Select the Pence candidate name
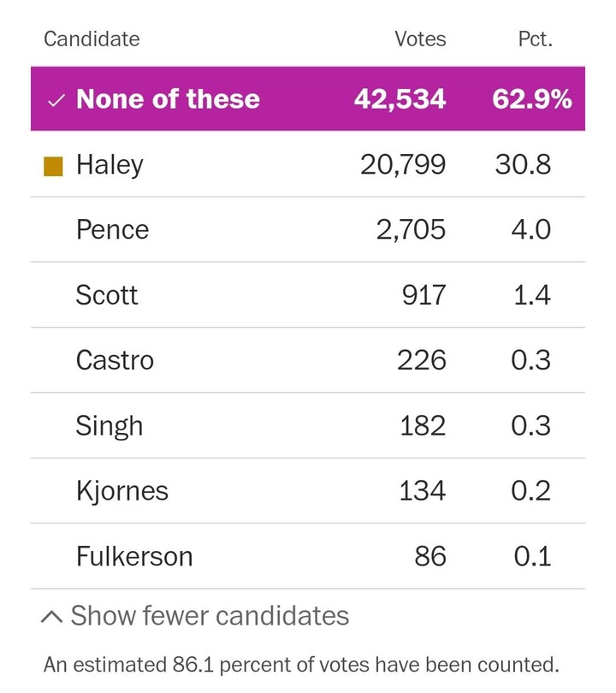 point(112,230)
